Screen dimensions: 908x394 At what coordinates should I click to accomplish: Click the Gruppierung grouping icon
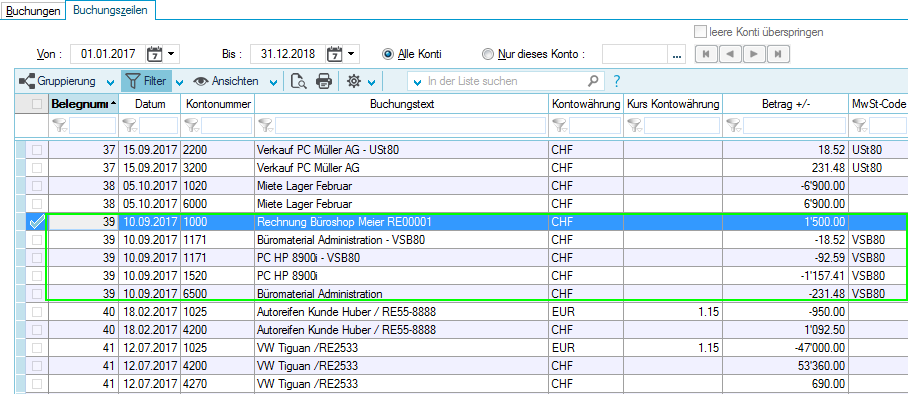(27, 81)
